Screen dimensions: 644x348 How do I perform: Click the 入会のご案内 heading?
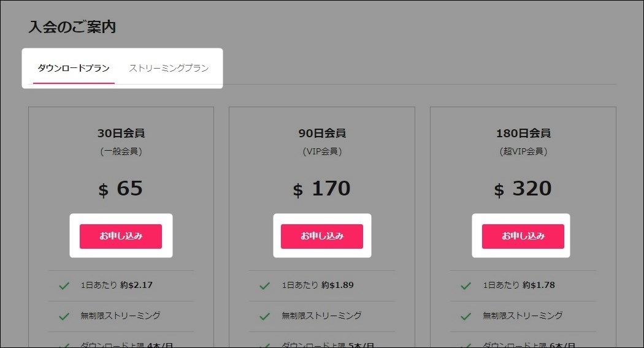[72, 27]
